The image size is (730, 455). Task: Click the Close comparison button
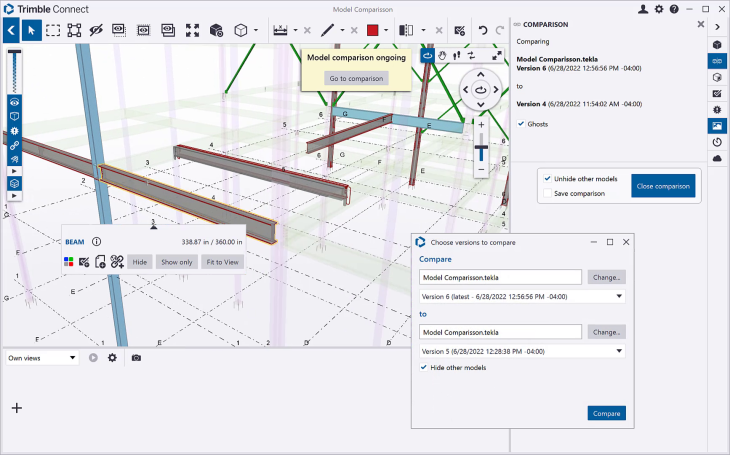coord(663,186)
